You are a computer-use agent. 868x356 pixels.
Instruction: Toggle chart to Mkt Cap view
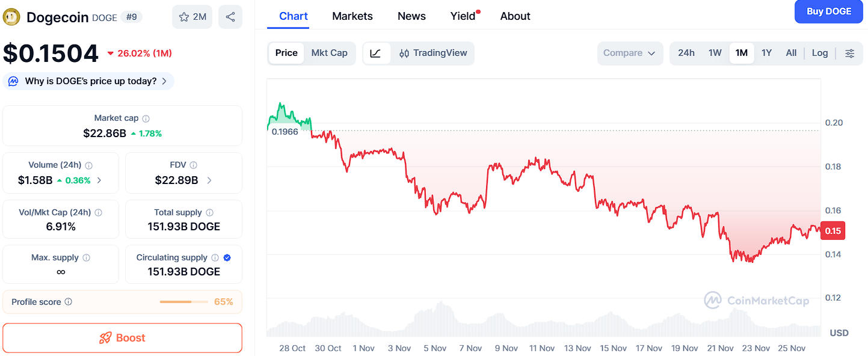point(329,53)
